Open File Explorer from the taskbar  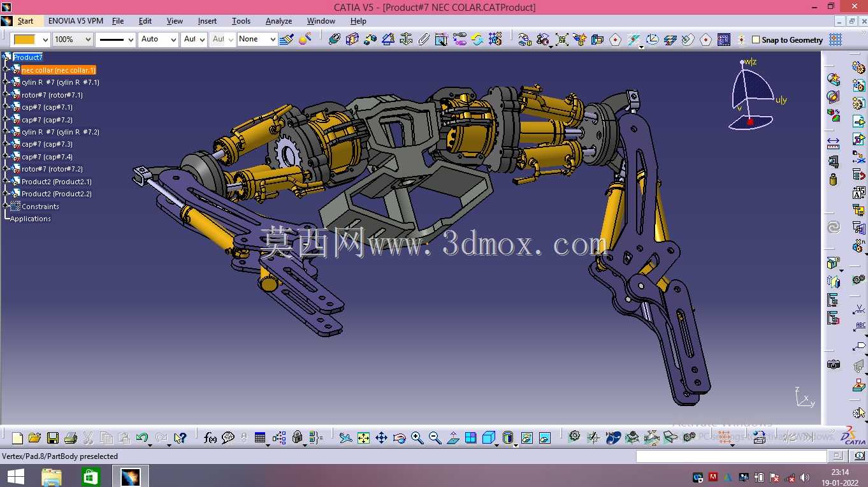click(x=52, y=477)
